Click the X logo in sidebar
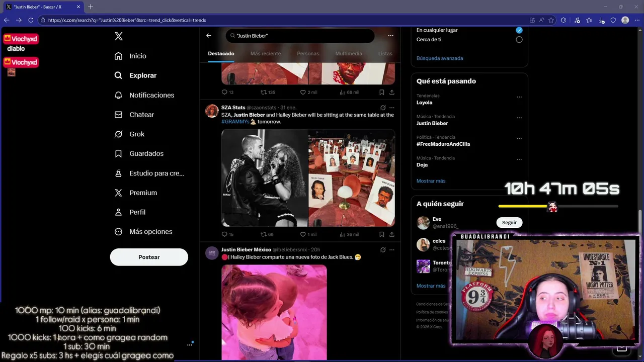644x362 pixels. coord(119,36)
